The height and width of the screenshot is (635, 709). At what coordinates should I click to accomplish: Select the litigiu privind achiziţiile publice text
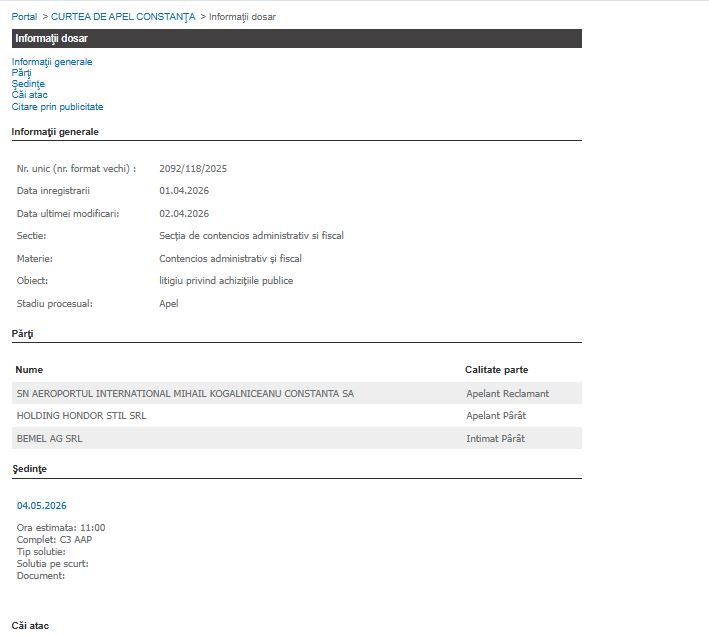[x=226, y=281]
